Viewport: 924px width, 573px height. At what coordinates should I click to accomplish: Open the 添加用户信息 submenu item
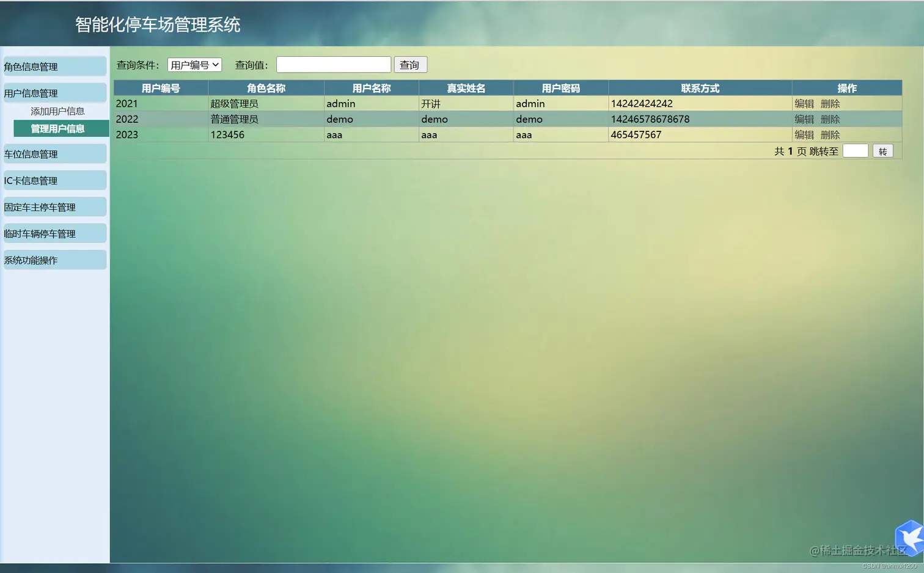pyautogui.click(x=57, y=111)
